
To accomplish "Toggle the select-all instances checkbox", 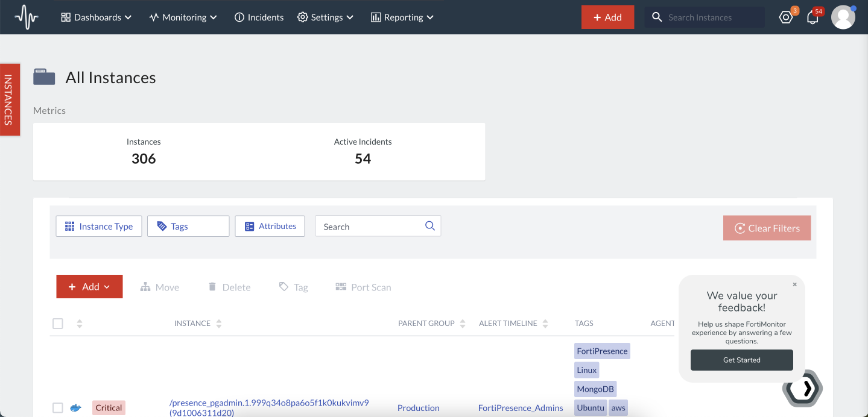I will coord(58,324).
